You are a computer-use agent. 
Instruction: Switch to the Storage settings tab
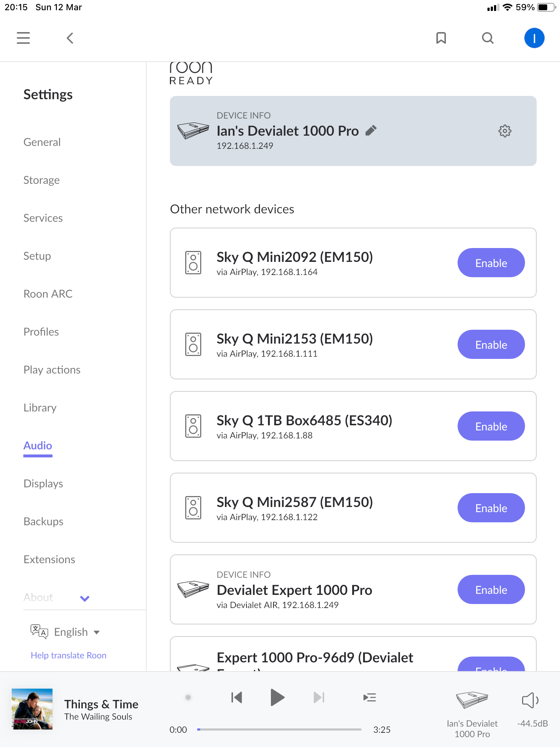pyautogui.click(x=42, y=180)
